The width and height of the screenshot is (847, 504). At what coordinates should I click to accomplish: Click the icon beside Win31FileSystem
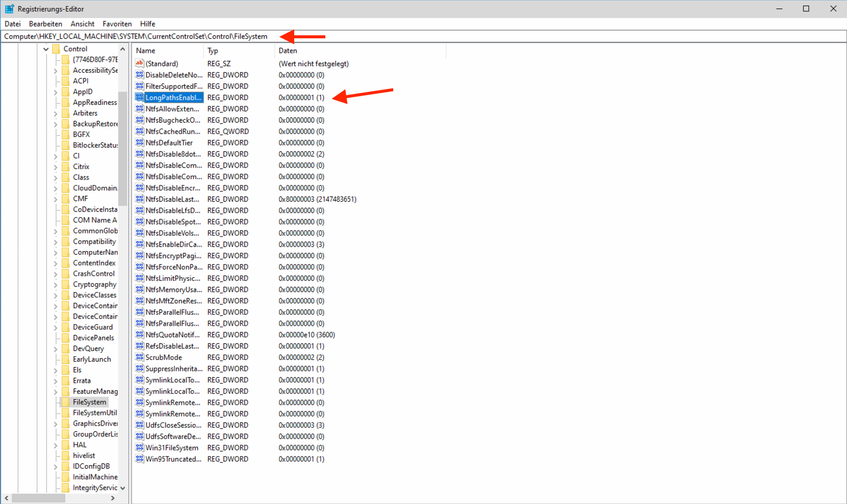(x=139, y=447)
